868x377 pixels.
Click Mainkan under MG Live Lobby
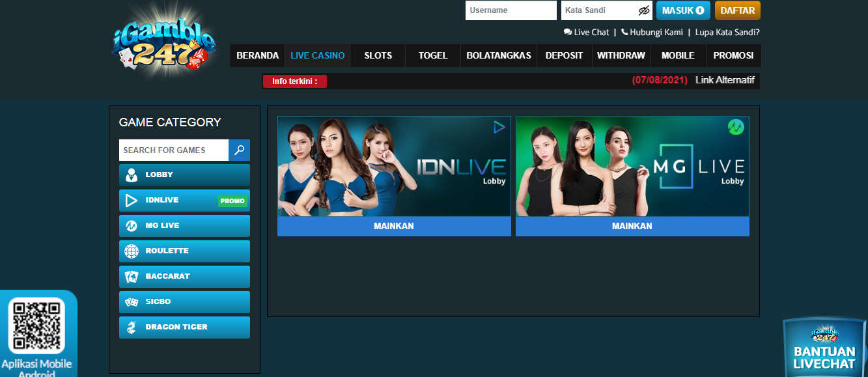click(632, 226)
